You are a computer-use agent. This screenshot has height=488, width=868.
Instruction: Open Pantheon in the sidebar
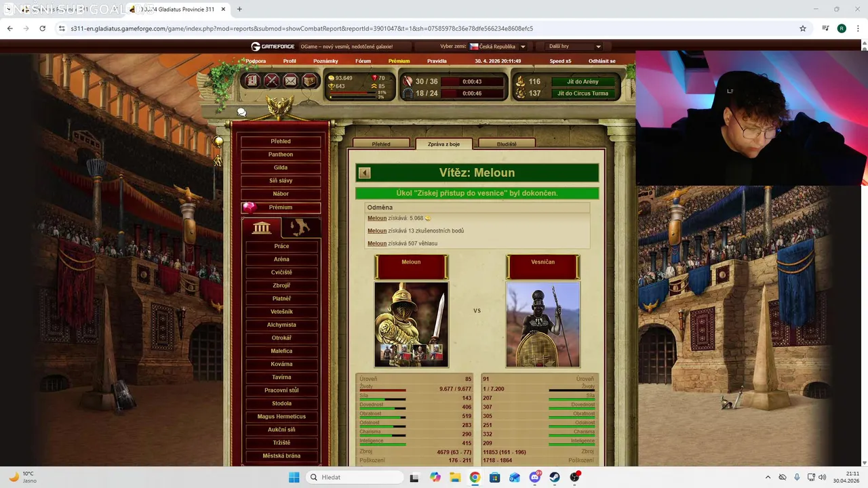[281, 155]
